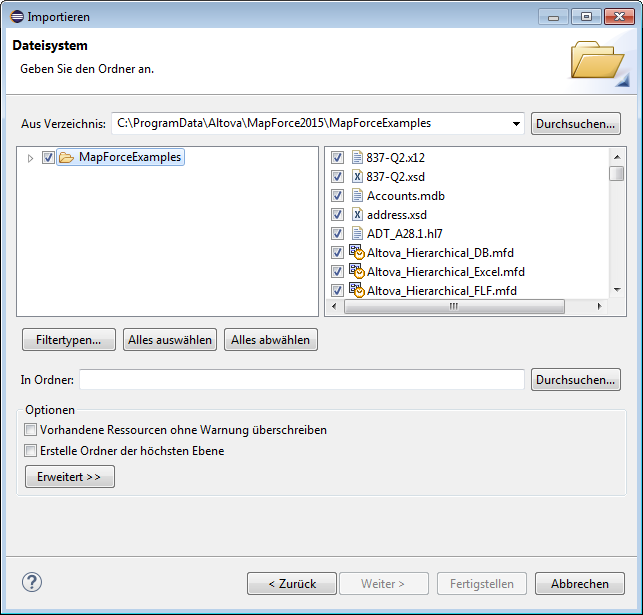Select the address.xsd file name

click(x=397, y=214)
